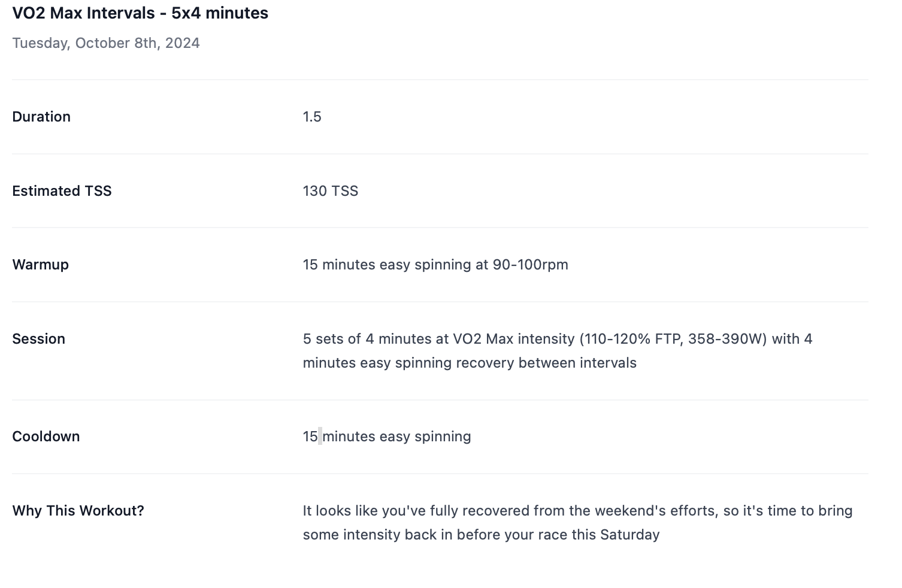Viewport: 902px width, 588px height.
Task: Click the 90-100rpm cadence text
Action: coord(530,265)
